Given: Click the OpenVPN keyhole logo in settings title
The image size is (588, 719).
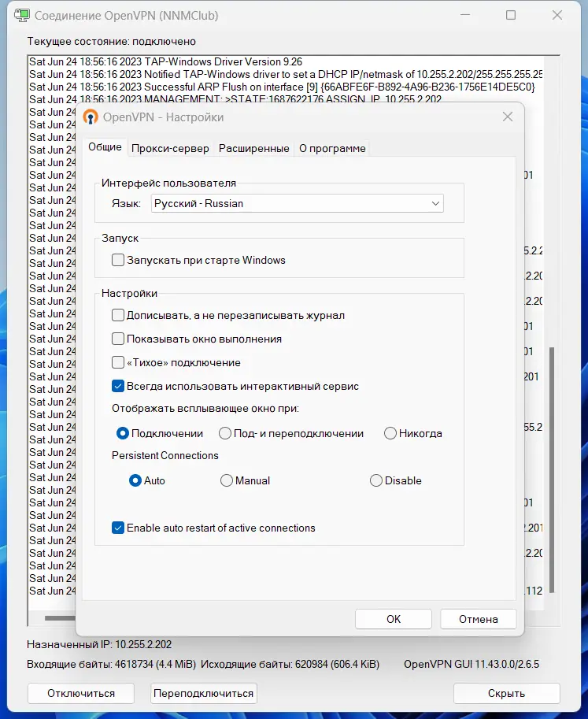Looking at the screenshot, I should point(91,117).
